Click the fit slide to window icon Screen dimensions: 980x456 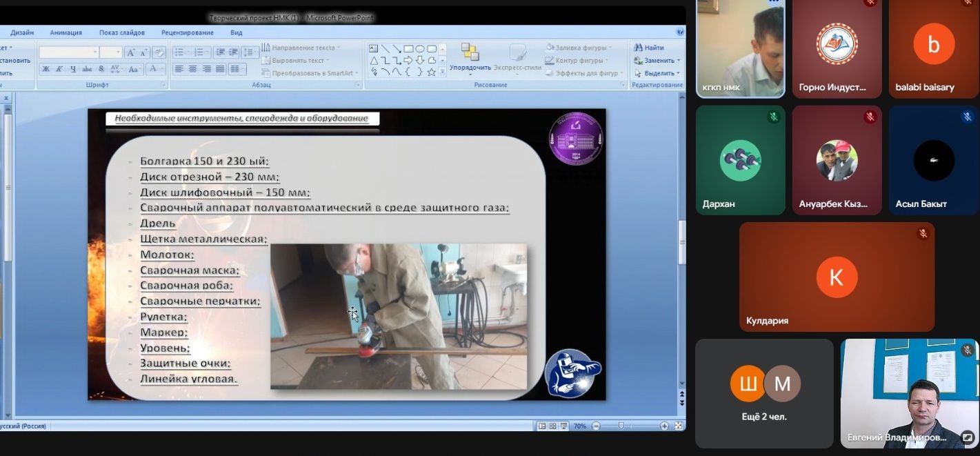(679, 426)
